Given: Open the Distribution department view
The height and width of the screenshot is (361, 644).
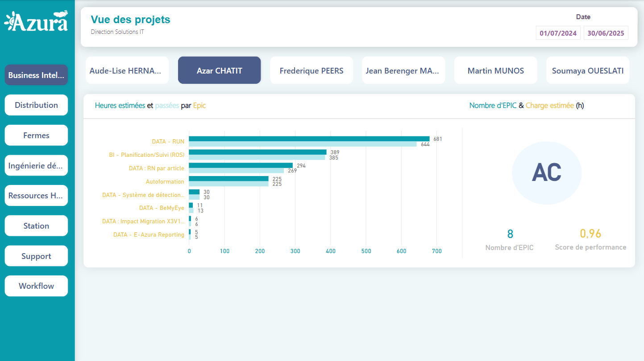Looking at the screenshot, I should coord(36,105).
